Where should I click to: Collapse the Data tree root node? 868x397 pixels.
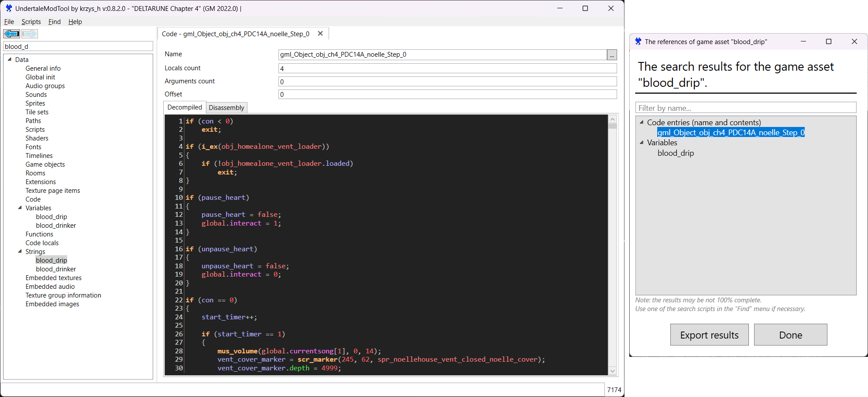click(10, 59)
